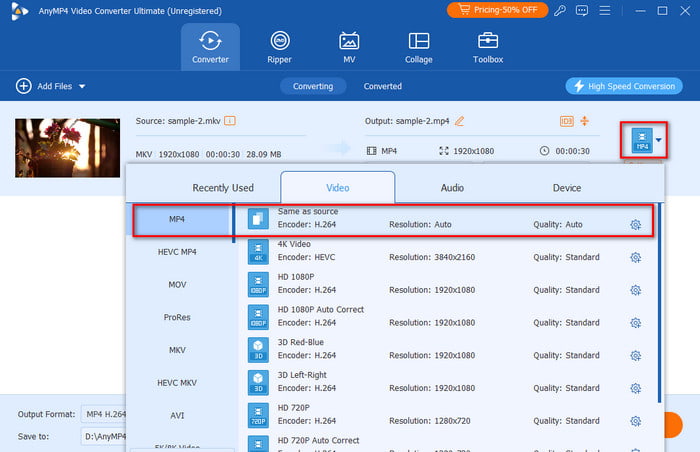Image resolution: width=700 pixels, height=452 pixels.
Task: Choose the 3D Red-Blue preset icon
Action: coord(258,350)
